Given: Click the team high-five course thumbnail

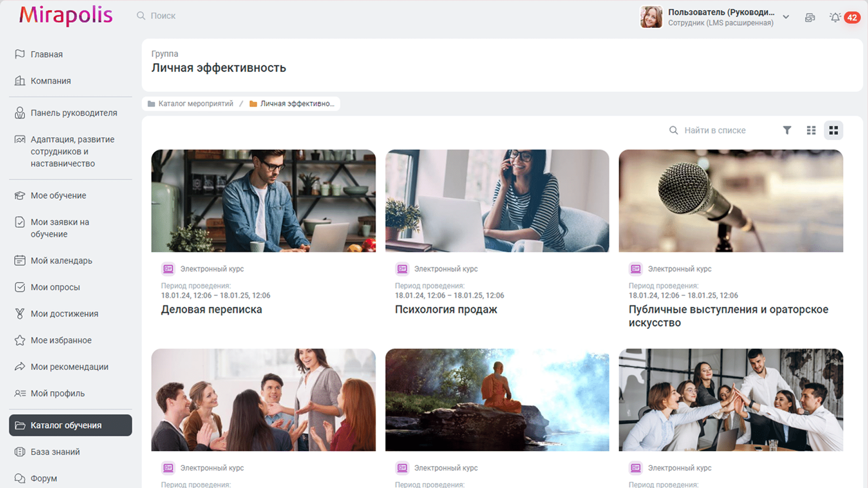Looking at the screenshot, I should [x=731, y=400].
